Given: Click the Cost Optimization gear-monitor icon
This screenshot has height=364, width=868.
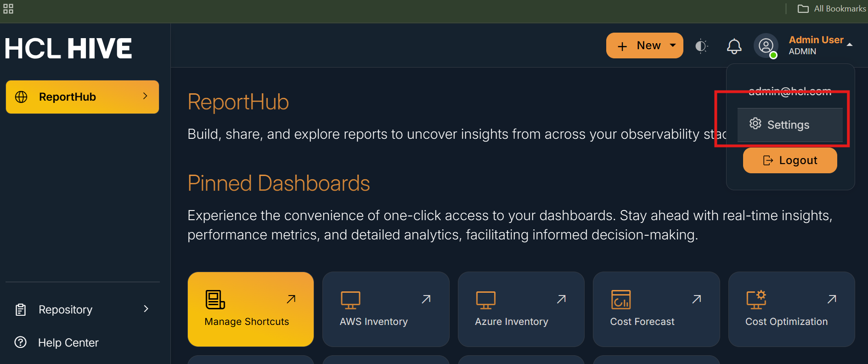Looking at the screenshot, I should tap(756, 300).
